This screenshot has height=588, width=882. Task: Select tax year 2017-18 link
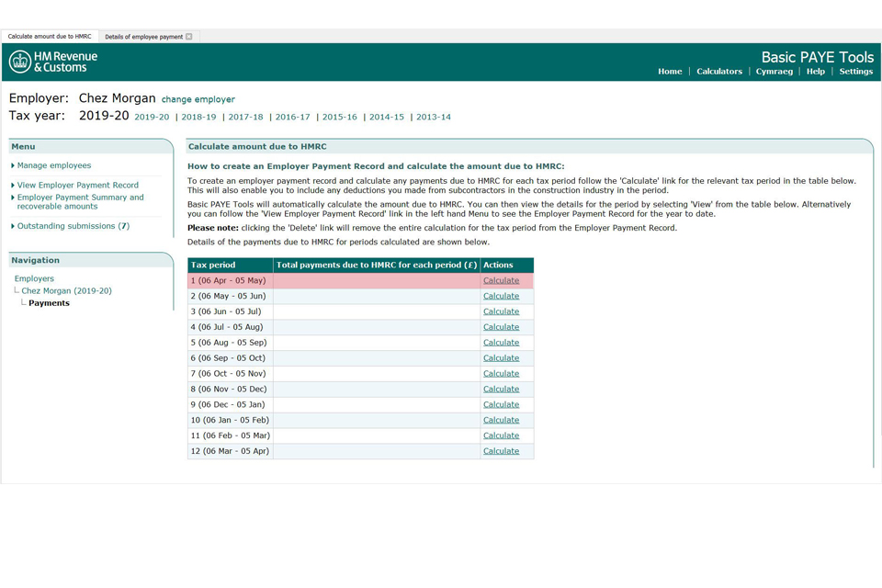click(x=246, y=117)
